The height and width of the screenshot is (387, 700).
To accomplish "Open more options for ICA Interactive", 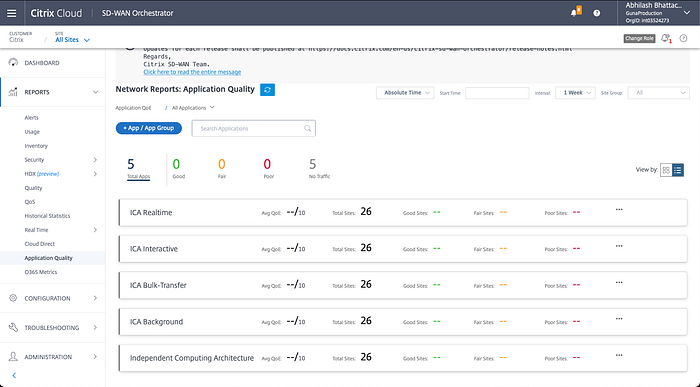I will pos(619,246).
